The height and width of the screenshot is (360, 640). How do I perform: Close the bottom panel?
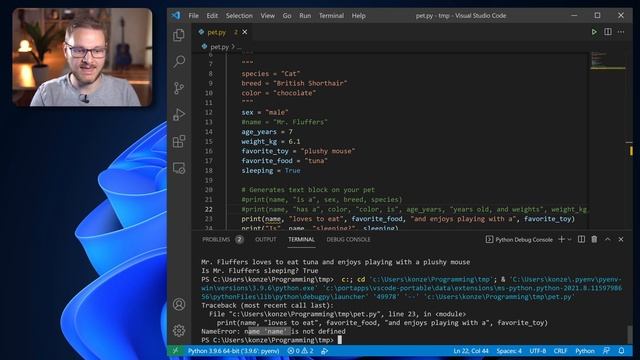621,239
